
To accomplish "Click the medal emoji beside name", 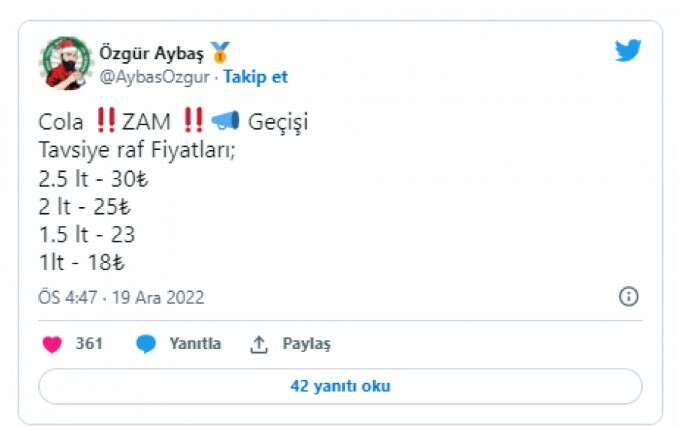I will coord(220,52).
